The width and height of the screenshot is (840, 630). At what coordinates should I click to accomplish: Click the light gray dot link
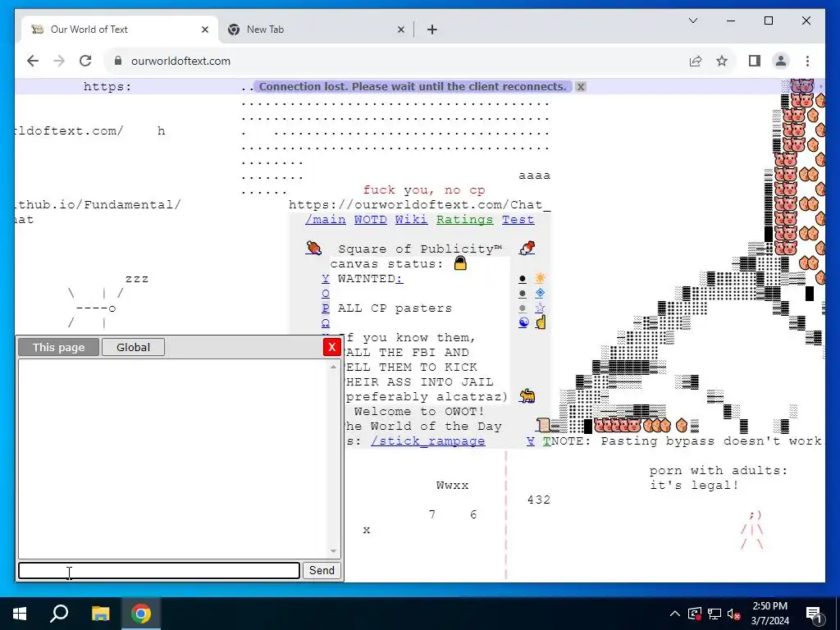[523, 308]
